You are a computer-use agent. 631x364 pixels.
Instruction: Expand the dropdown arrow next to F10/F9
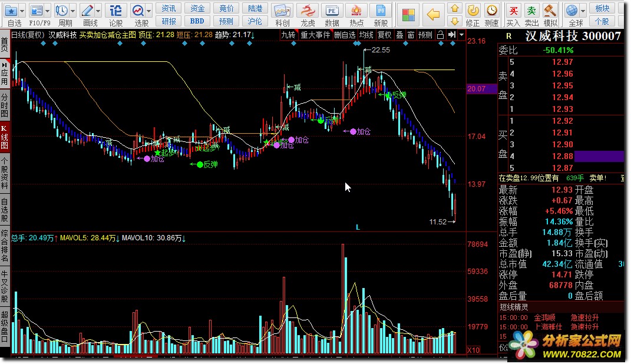[x=48, y=11]
